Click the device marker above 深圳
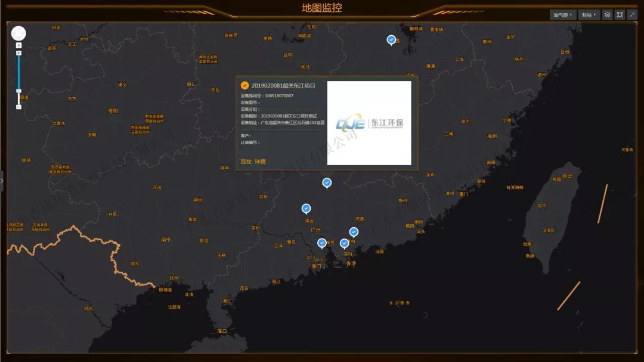Viewport: 644px width, 362px height. (x=344, y=244)
